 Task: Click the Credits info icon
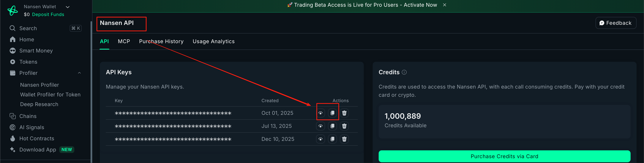click(404, 72)
